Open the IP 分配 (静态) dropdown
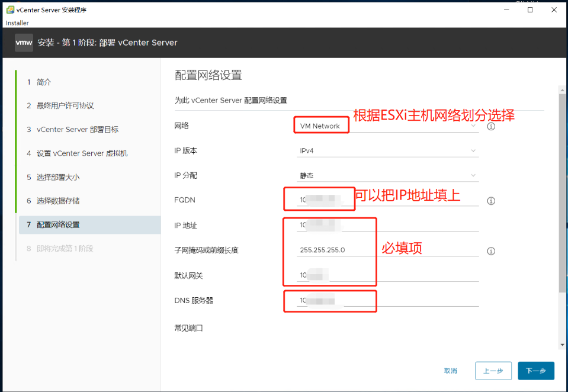 pyautogui.click(x=387, y=175)
